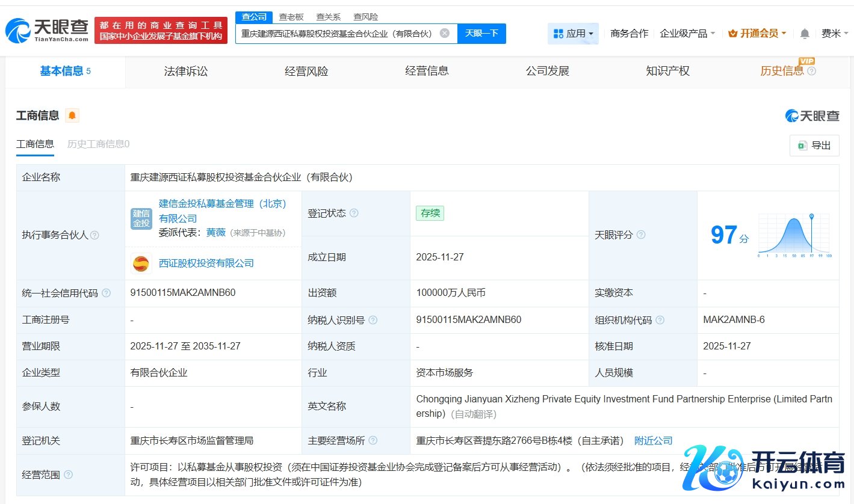Click help icon next to 执行事务合伙人
Screen dimensions: 854x504
point(94,235)
